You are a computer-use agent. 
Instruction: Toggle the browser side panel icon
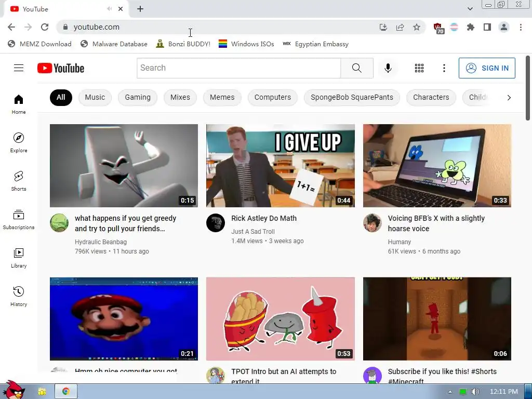pyautogui.click(x=487, y=27)
